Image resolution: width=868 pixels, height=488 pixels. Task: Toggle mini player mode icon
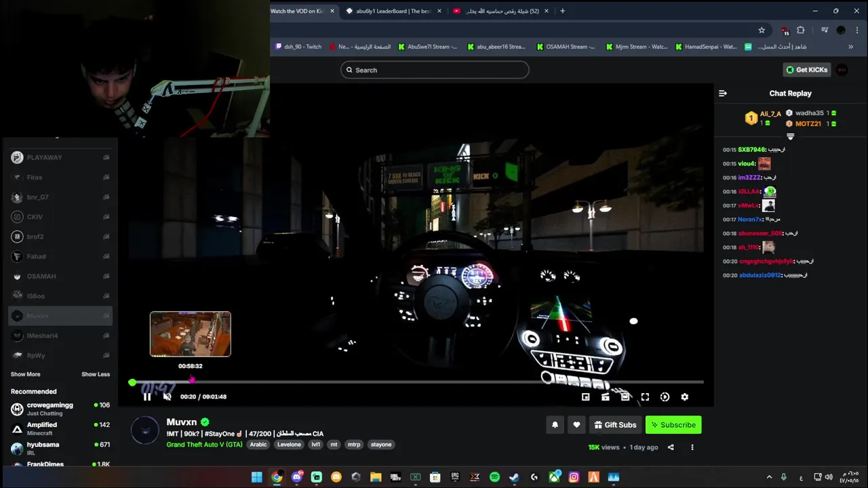[586, 397]
